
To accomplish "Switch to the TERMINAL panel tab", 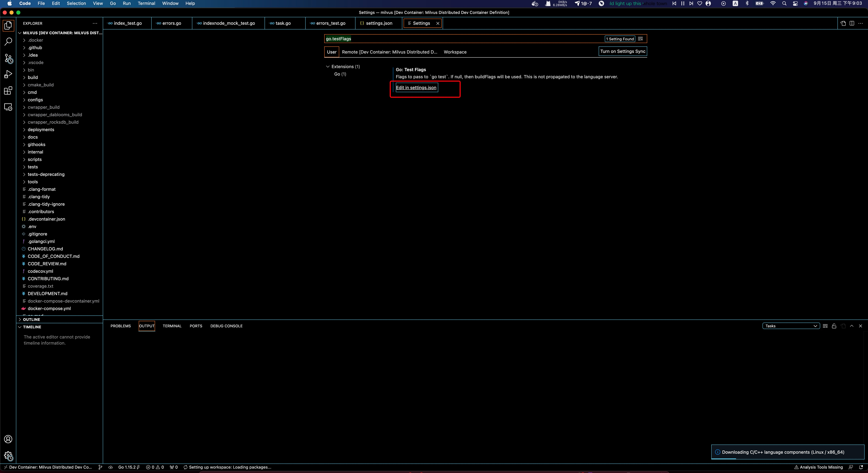I will point(172,326).
